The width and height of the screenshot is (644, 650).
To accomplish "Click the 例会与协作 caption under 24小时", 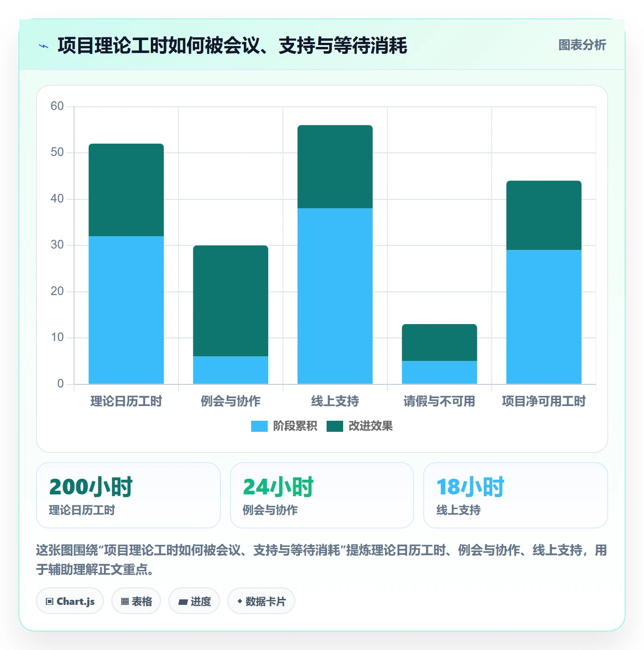I will (x=270, y=510).
